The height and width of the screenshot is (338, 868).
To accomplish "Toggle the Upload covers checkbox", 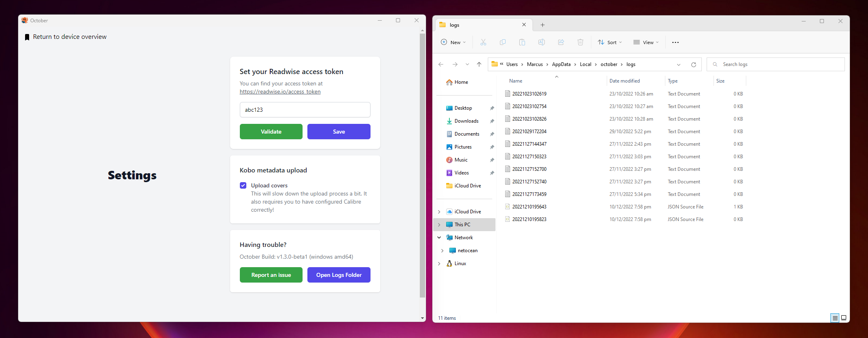I will pyautogui.click(x=243, y=185).
